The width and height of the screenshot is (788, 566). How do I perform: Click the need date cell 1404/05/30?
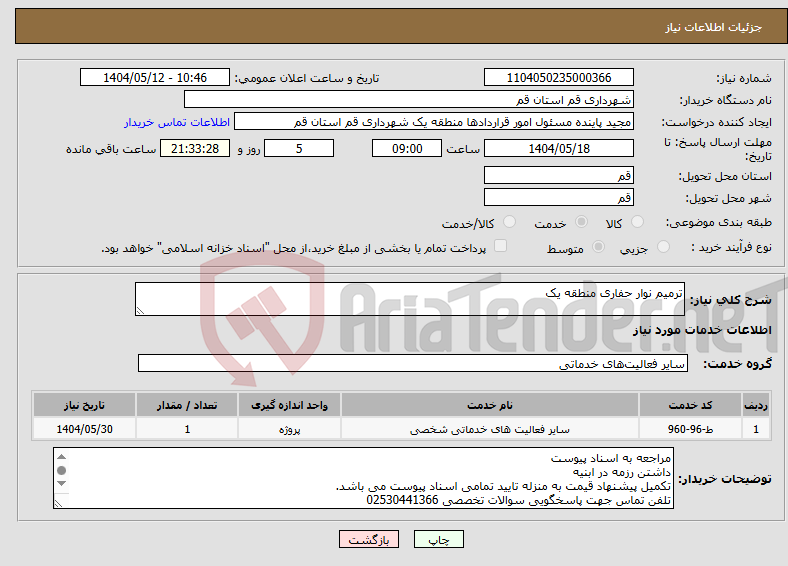coord(84,429)
